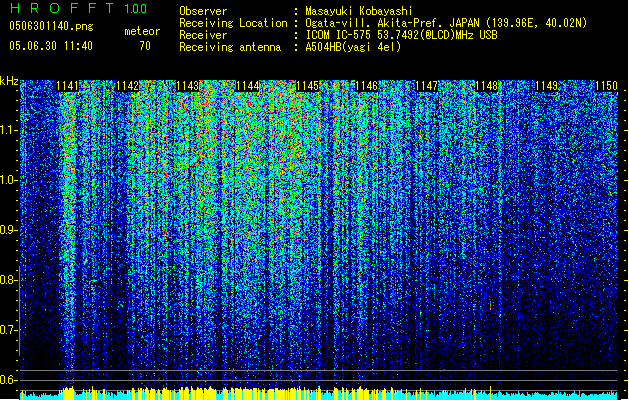This screenshot has height=400, width=629.
Task: Click the 1144 time marker
Action: tap(248, 86)
